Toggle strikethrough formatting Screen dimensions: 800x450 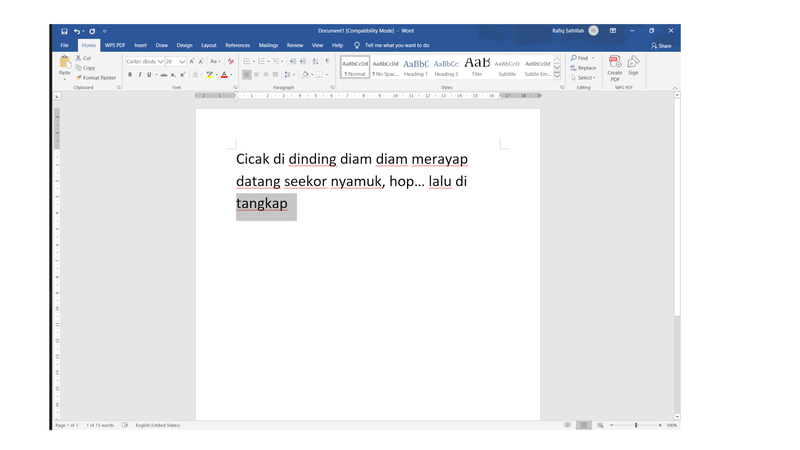click(x=164, y=75)
